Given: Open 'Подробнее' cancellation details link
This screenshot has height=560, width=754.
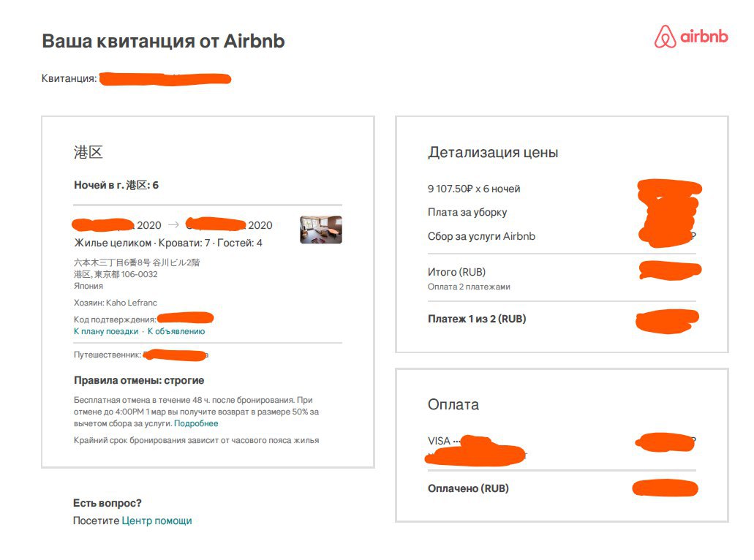Looking at the screenshot, I should (x=196, y=423).
